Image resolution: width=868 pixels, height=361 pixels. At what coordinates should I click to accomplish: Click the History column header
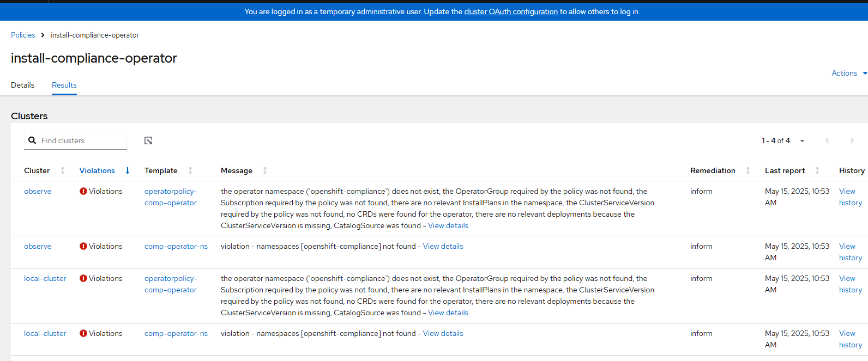click(852, 170)
